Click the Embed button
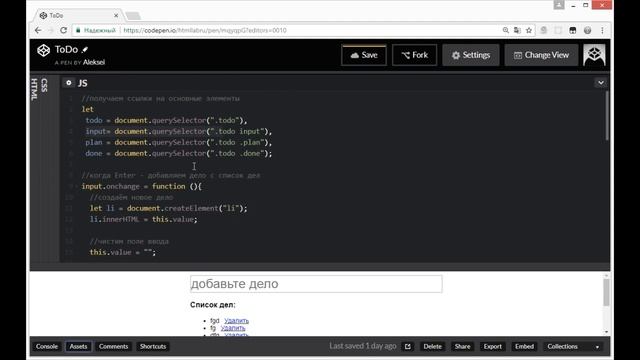This screenshot has height=360, width=640. tap(524, 347)
